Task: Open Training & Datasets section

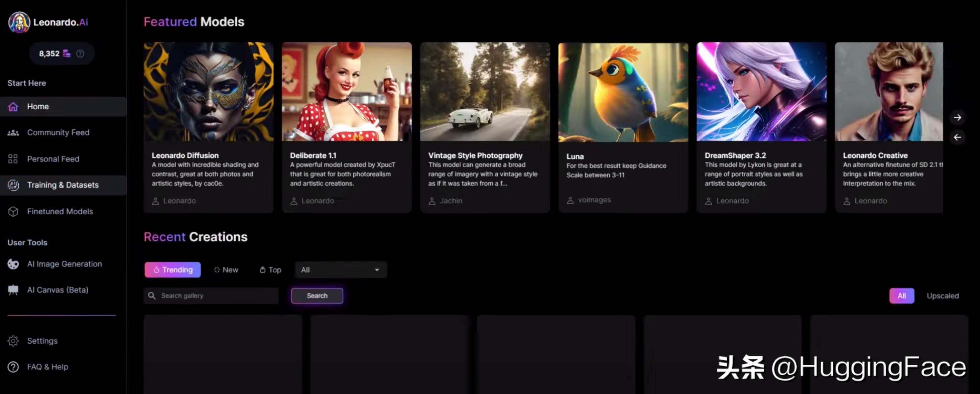Action: [x=62, y=185]
